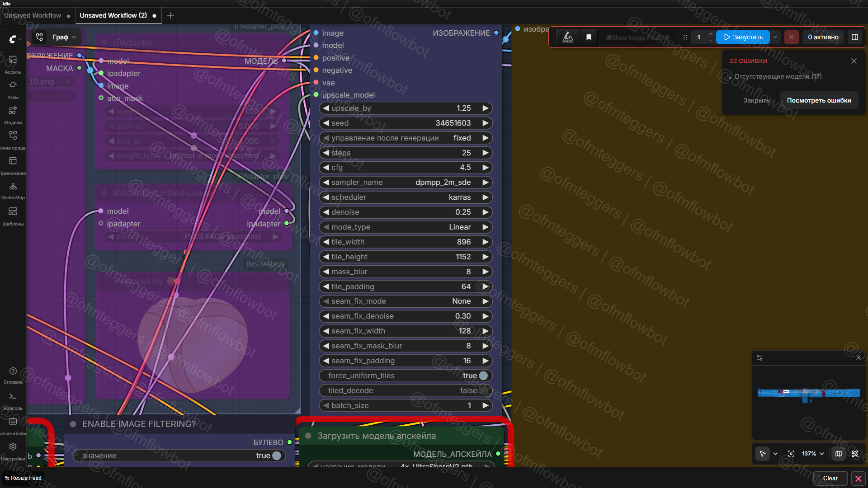This screenshot has width=868, height=488.
Task: Click the fit-to-view focus icon
Action: [x=791, y=454]
